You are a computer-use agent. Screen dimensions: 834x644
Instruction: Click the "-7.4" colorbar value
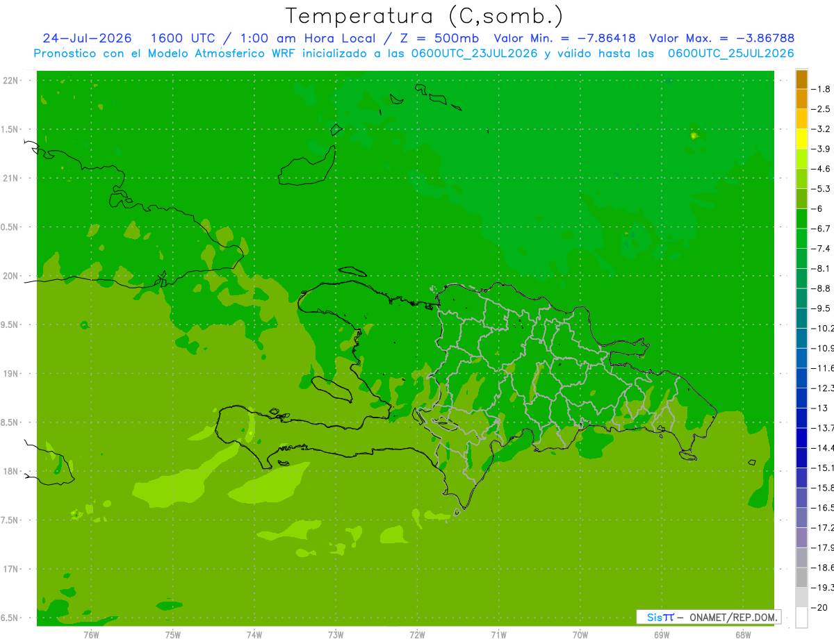pyautogui.click(x=821, y=249)
